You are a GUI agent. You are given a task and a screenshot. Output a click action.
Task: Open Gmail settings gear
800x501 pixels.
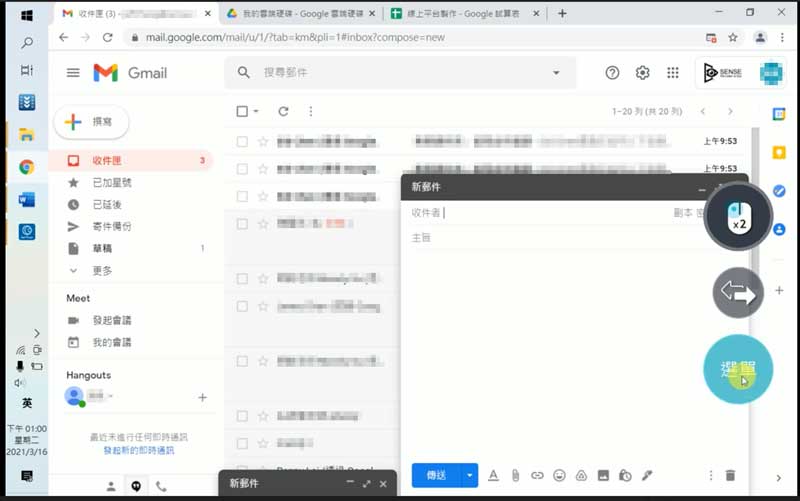coord(642,73)
